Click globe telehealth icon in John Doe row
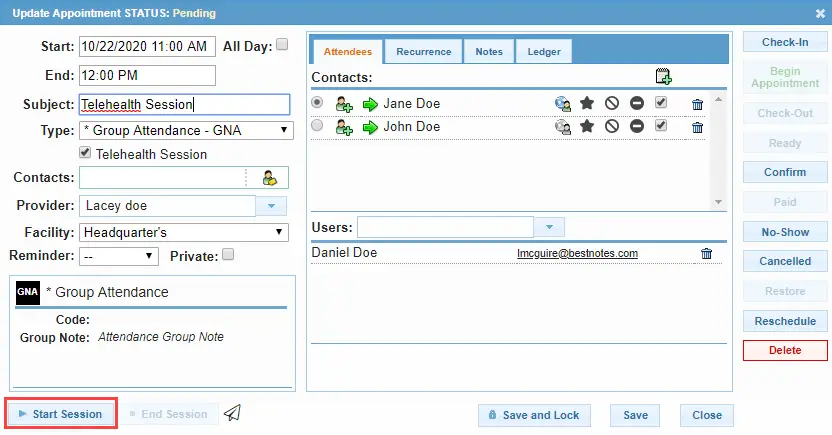832x435 pixels. point(562,127)
